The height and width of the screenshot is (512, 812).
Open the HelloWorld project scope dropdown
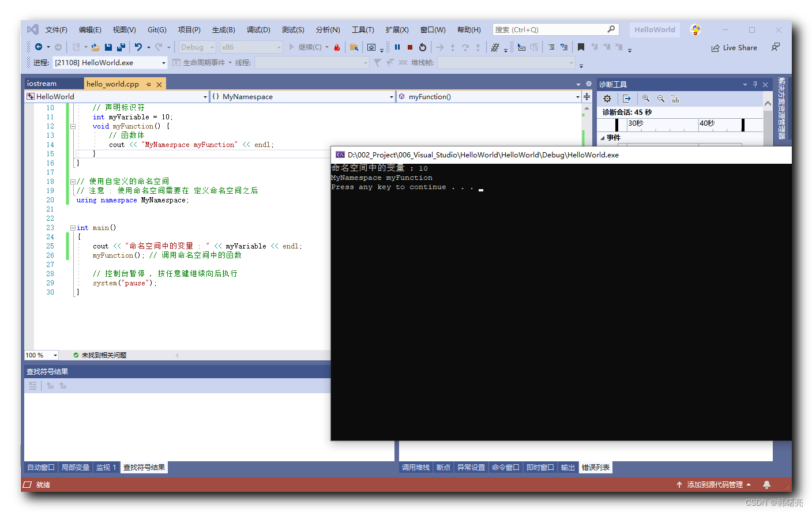point(116,97)
